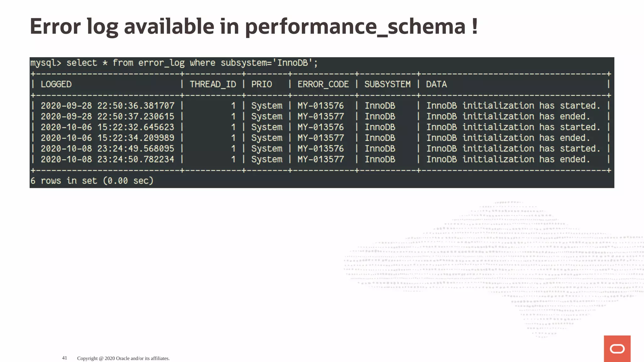Click MY-013577 in the 15:22:34 row
The image size is (644, 362).
(x=320, y=138)
